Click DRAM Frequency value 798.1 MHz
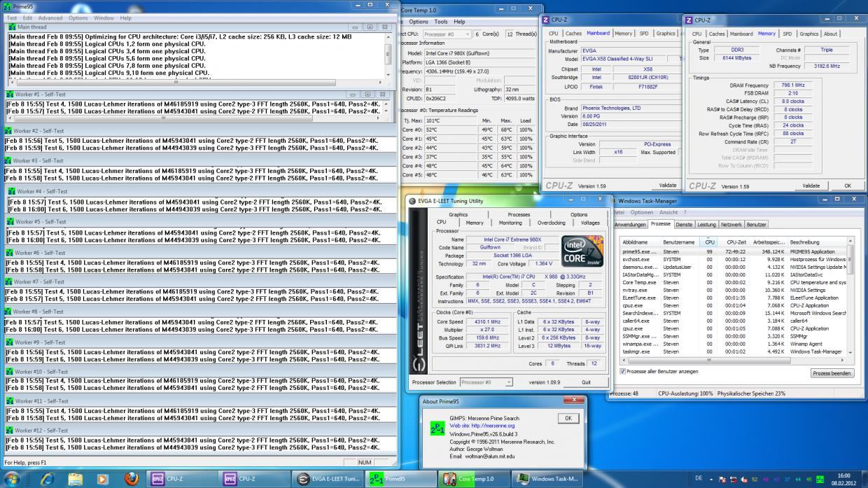Screen dimensions: 868x488 click(792, 85)
